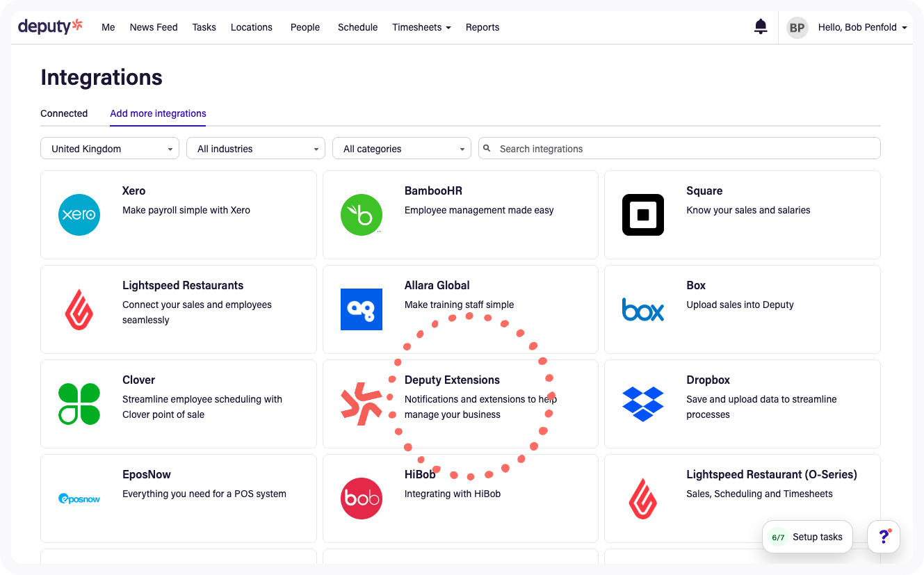Click the HiBob red bob logo
The height and width of the screenshot is (575, 924).
tap(362, 499)
